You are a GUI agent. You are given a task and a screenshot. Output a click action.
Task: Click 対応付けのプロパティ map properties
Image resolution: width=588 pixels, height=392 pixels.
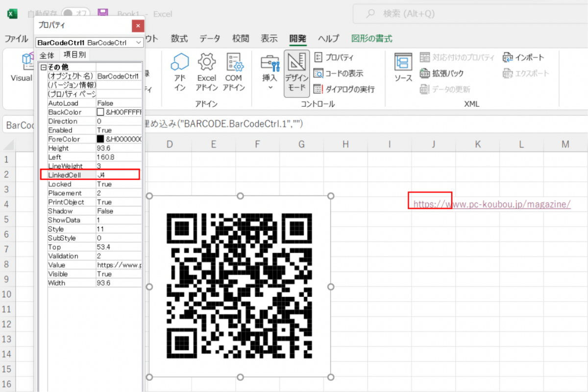(x=457, y=57)
